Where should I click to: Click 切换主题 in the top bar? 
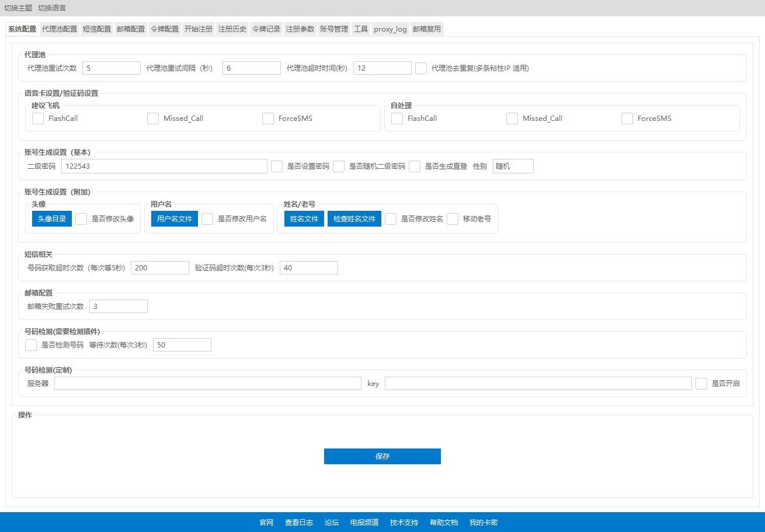(x=18, y=8)
